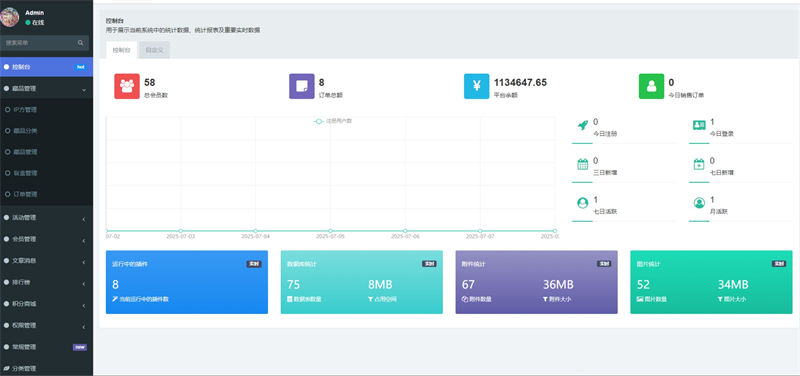Click the filter icon beside 附件大小
Viewport: 800px width, 376px height.
click(x=545, y=299)
